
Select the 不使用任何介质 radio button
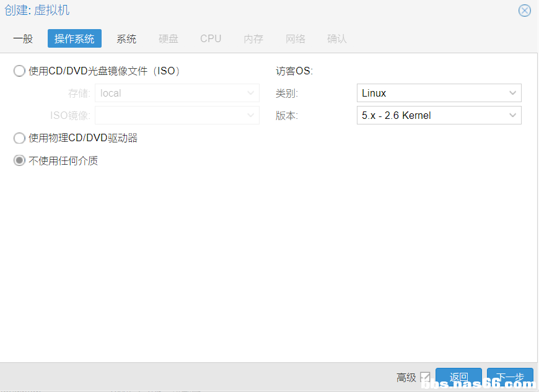tap(20, 161)
